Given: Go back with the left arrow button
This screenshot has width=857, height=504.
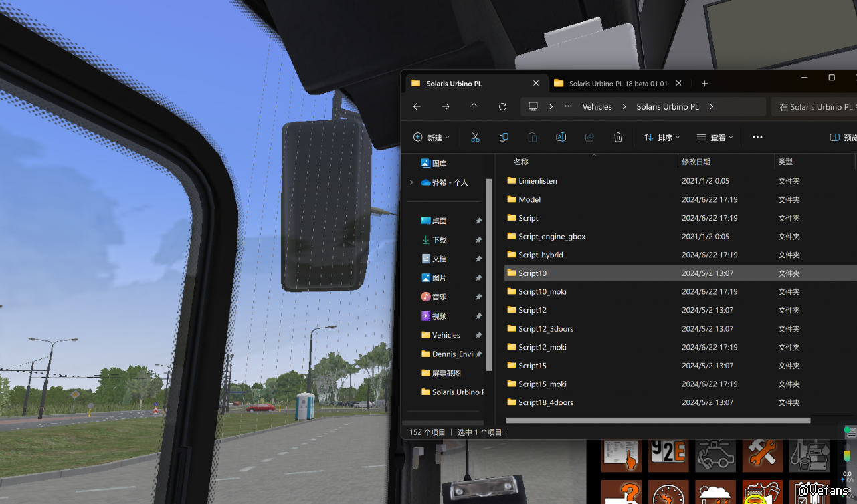Looking at the screenshot, I should 417,106.
